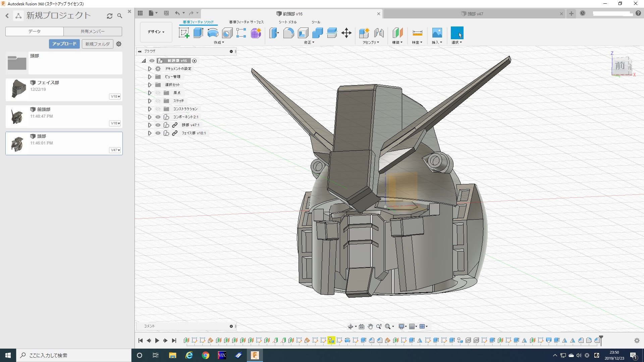Switch to the 頭部 v47 document tab
Image resolution: width=644 pixels, height=362 pixels.
pyautogui.click(x=475, y=14)
